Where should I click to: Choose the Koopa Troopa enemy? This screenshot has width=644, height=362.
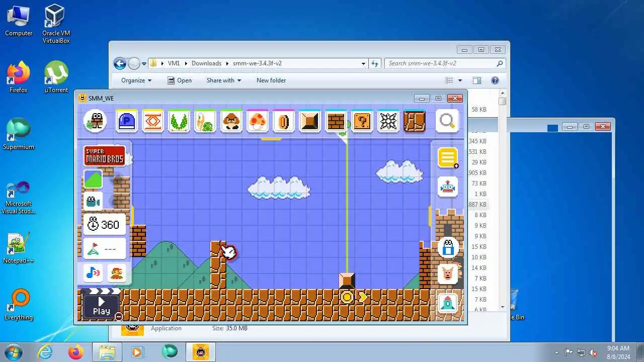point(205,121)
